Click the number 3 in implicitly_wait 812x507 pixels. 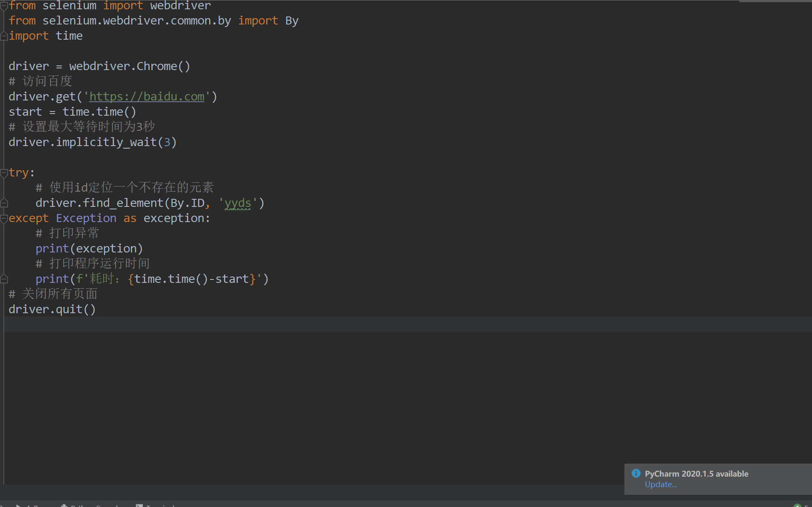pos(167,142)
